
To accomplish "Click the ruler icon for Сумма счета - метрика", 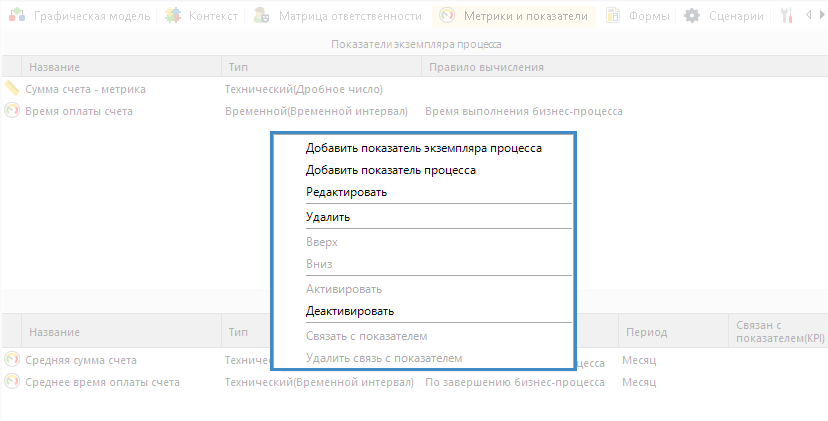I will point(12,89).
